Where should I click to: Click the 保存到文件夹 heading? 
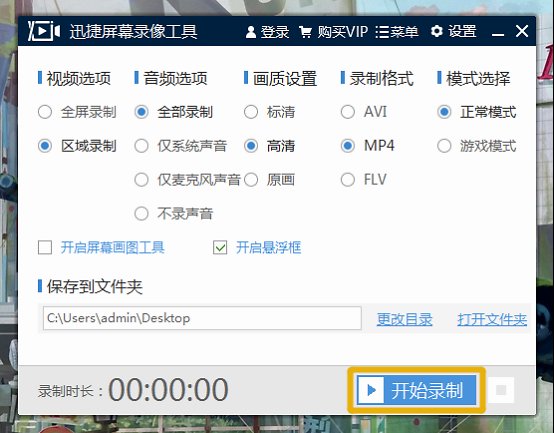click(95, 286)
